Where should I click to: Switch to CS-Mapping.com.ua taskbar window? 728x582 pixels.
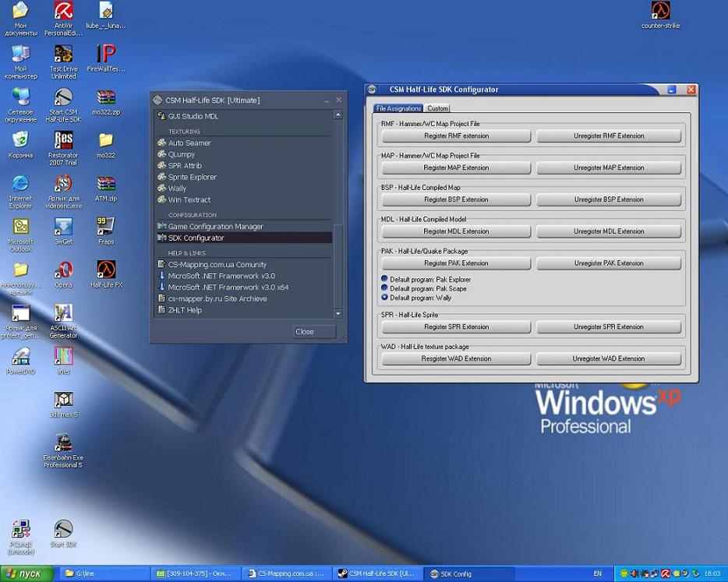(x=288, y=573)
